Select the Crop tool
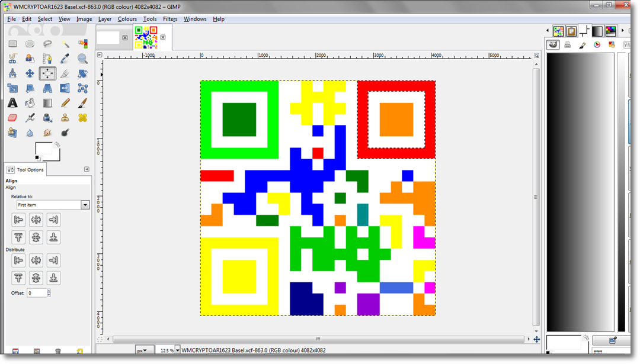 (65, 73)
